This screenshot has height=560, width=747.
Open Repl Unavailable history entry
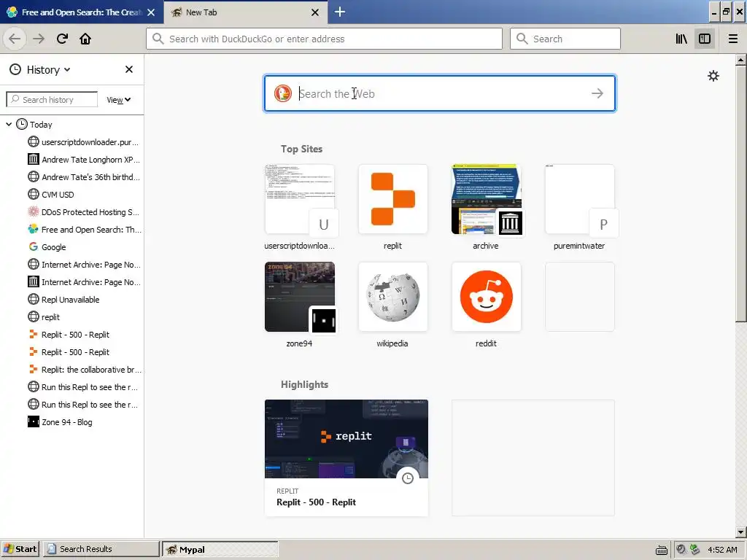click(64, 300)
